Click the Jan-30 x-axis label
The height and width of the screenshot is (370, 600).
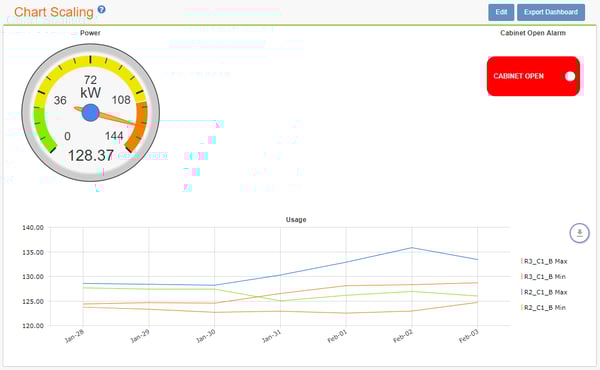coord(206,336)
